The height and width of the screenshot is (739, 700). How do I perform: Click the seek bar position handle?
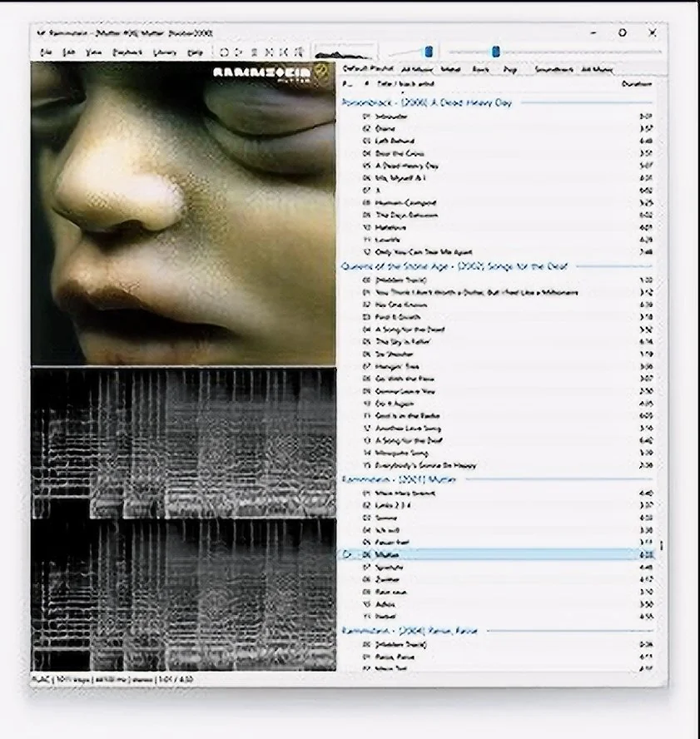[x=495, y=52]
